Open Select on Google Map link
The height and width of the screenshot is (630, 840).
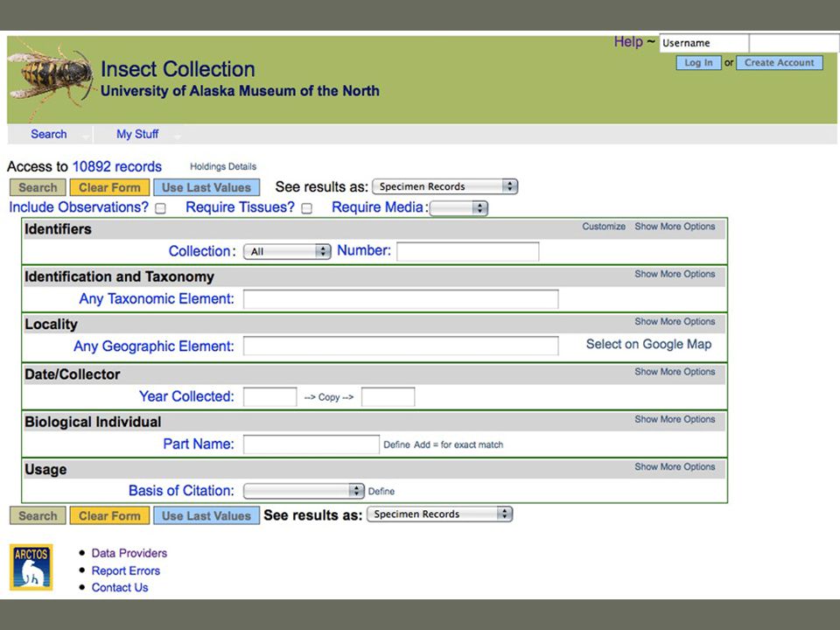648,345
